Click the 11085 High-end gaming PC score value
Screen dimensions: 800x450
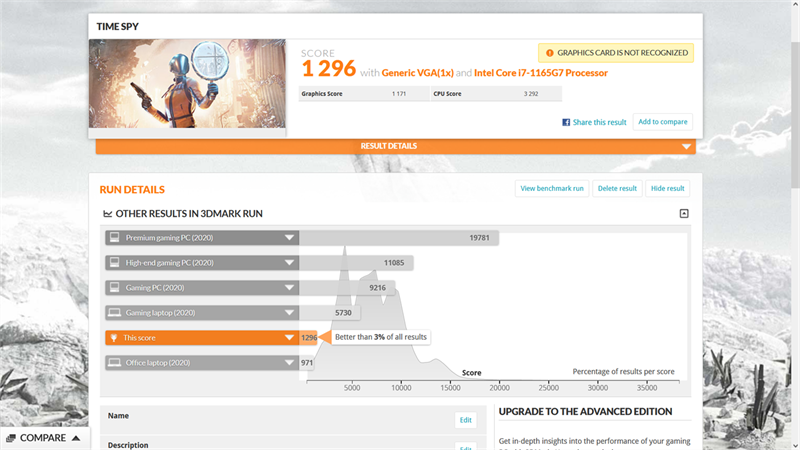pyautogui.click(x=394, y=263)
